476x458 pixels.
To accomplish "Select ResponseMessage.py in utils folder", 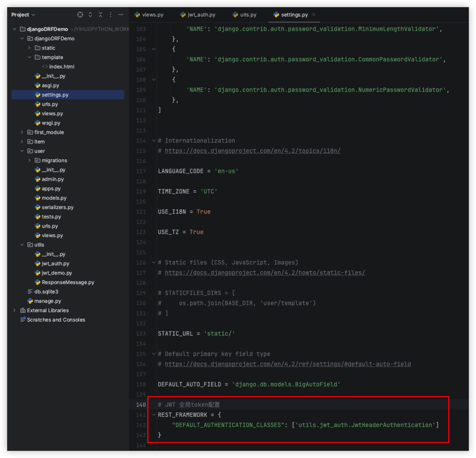I will coord(68,283).
